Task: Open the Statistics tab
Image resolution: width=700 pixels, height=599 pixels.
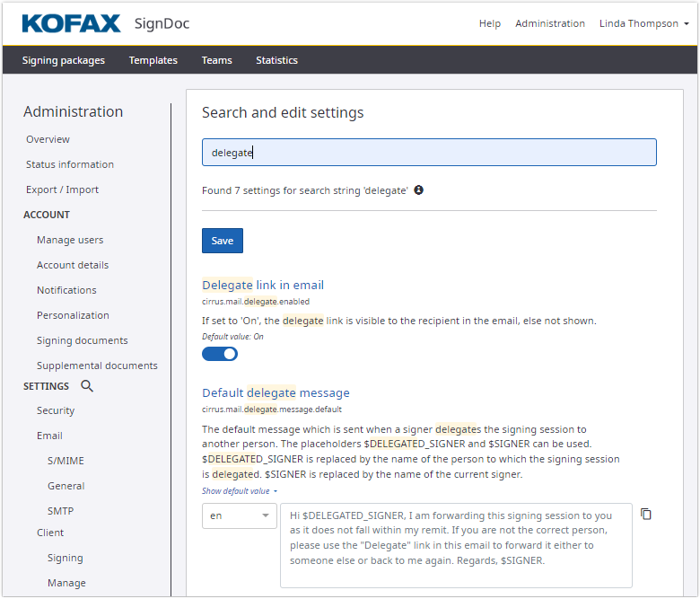Action: (276, 60)
